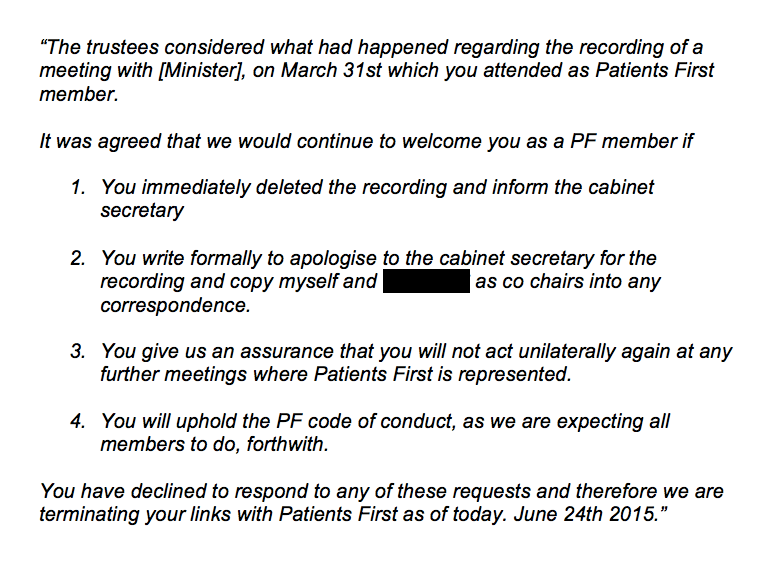Click the black redacted name block
Image resolution: width=759 pixels, height=569 pixels.
pos(427,281)
